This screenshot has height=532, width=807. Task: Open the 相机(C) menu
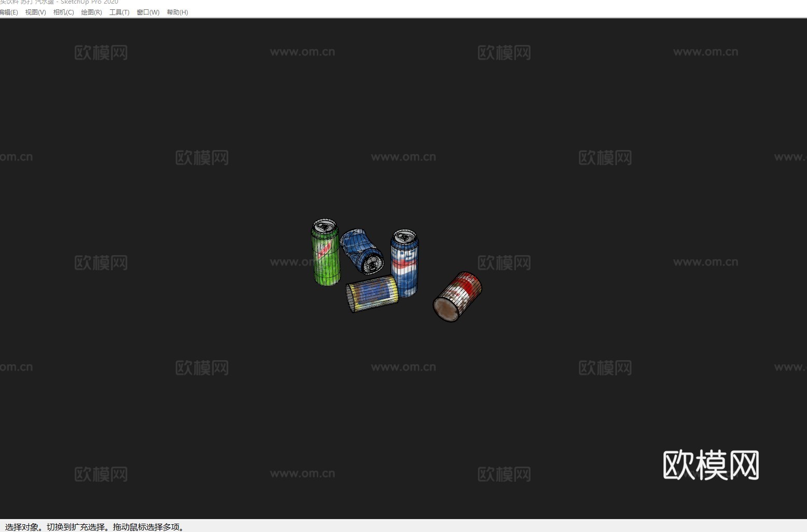[63, 12]
